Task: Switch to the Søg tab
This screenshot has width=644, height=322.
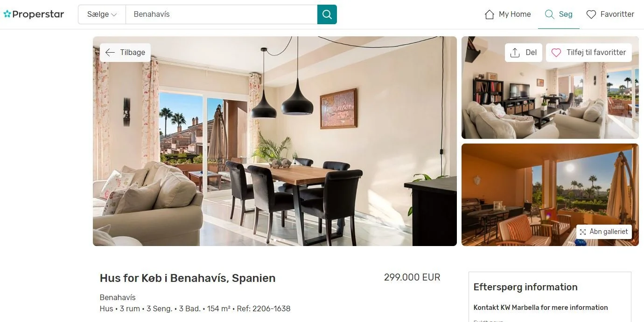Action: tap(559, 14)
